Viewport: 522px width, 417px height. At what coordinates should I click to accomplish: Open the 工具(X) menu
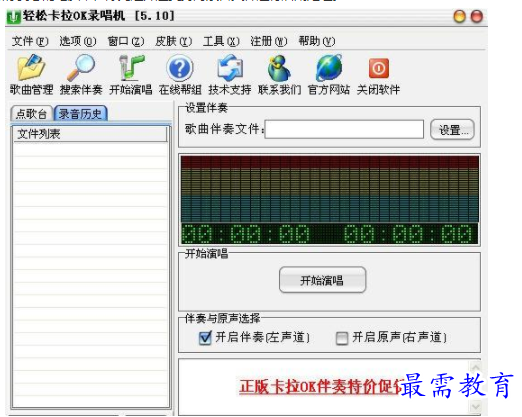click(221, 41)
